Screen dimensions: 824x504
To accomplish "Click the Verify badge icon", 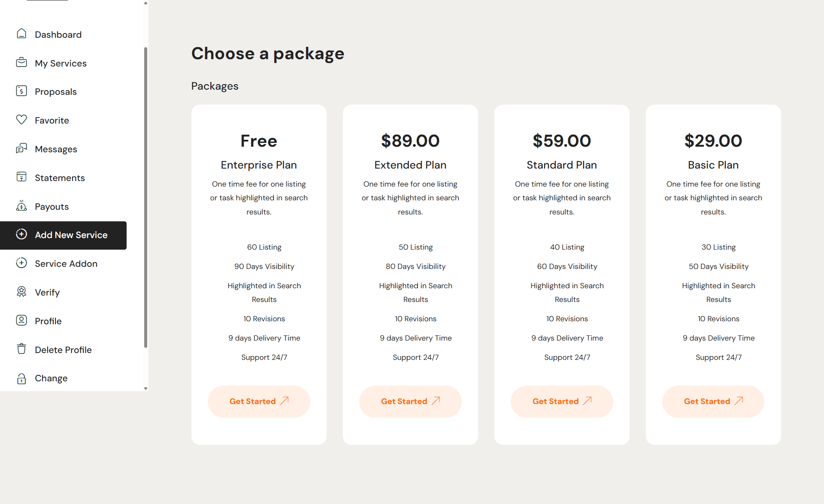I will click(x=21, y=292).
